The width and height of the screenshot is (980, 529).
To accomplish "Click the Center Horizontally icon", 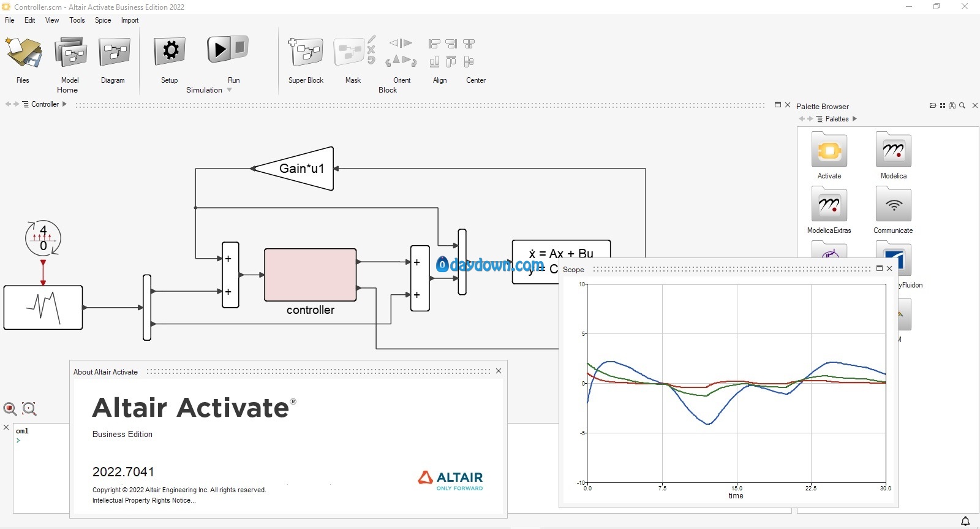I will (469, 44).
